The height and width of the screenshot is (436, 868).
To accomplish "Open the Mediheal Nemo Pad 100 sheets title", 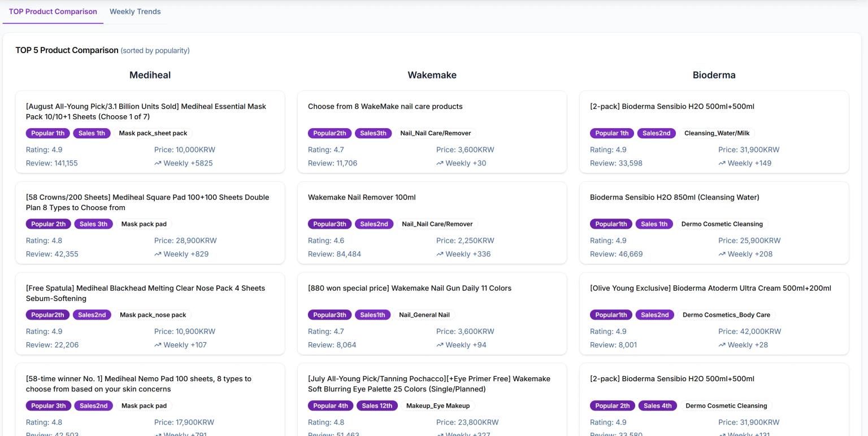I will click(138, 384).
